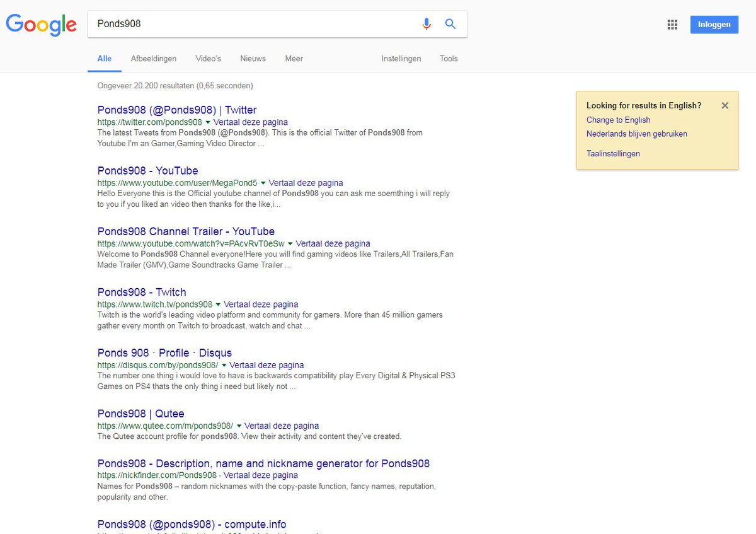Open Taalinstellingen language settings
756x534 pixels.
pos(613,154)
